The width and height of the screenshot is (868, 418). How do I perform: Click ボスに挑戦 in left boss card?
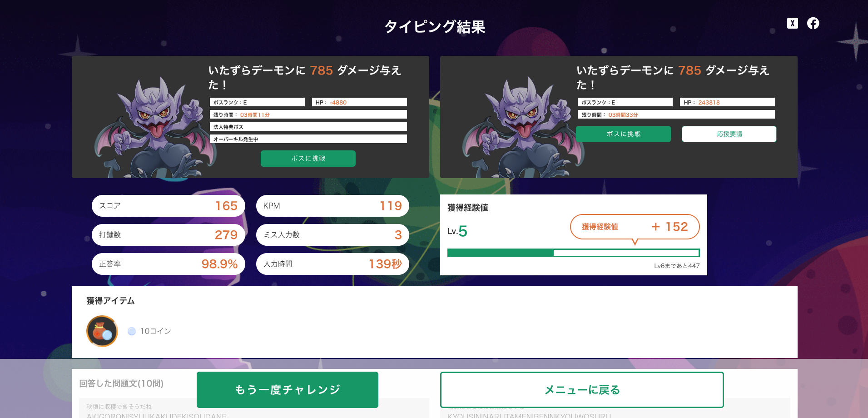308,159
